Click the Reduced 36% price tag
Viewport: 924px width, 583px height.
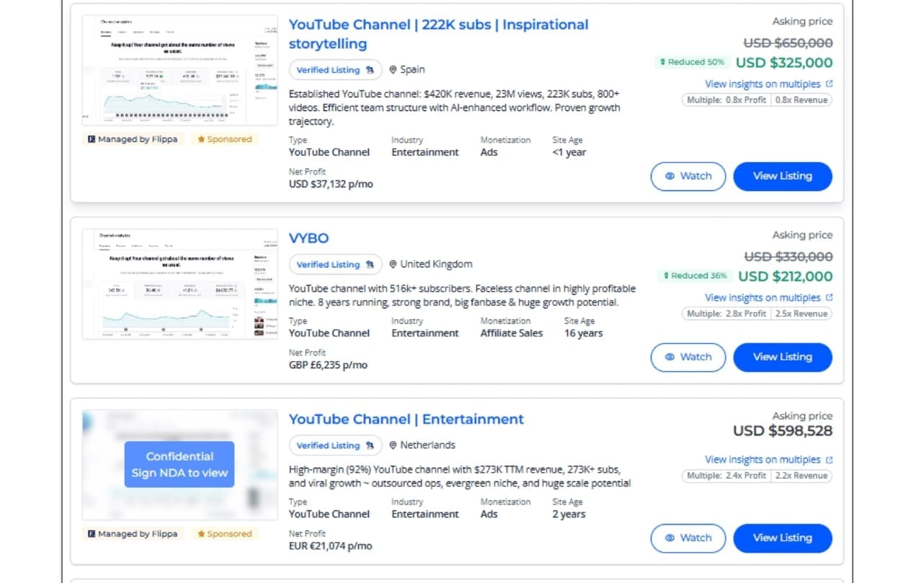[x=693, y=276]
